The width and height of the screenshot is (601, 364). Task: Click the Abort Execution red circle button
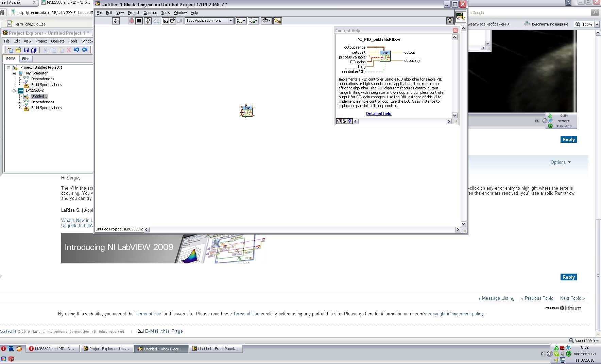pos(132,21)
